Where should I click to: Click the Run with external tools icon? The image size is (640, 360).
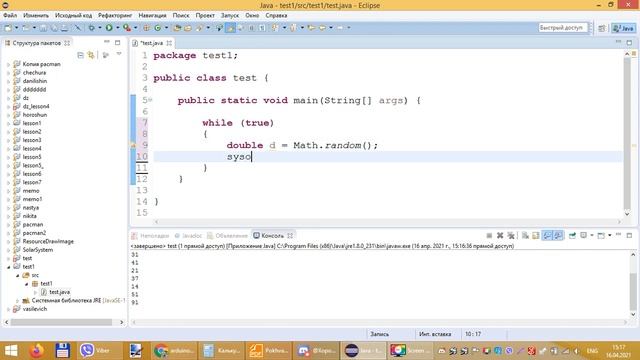[x=127, y=28]
